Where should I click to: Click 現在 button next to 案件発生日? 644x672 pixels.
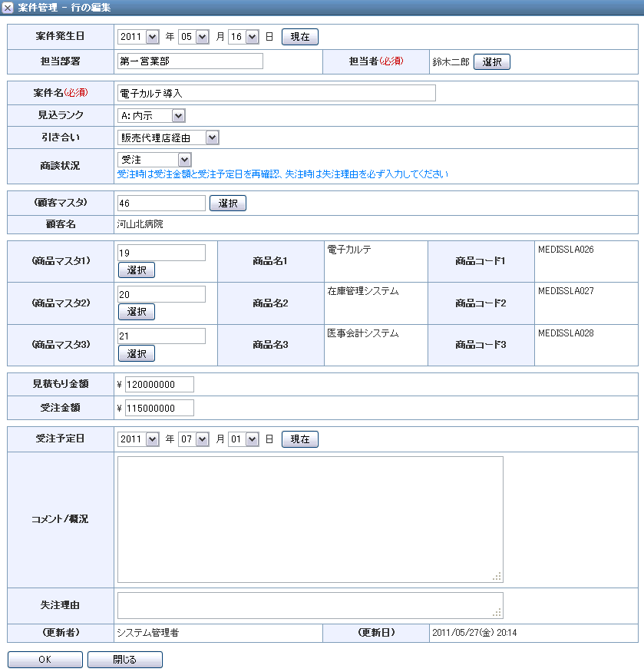tap(299, 37)
